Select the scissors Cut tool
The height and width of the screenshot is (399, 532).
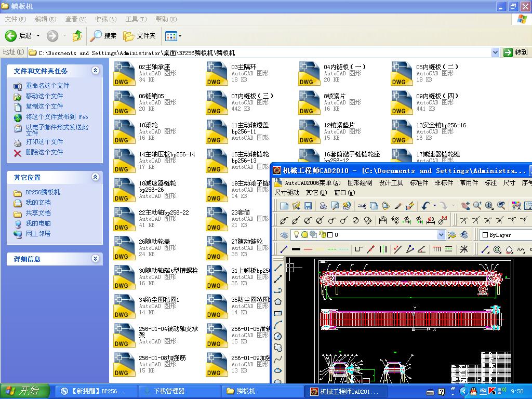click(362, 205)
